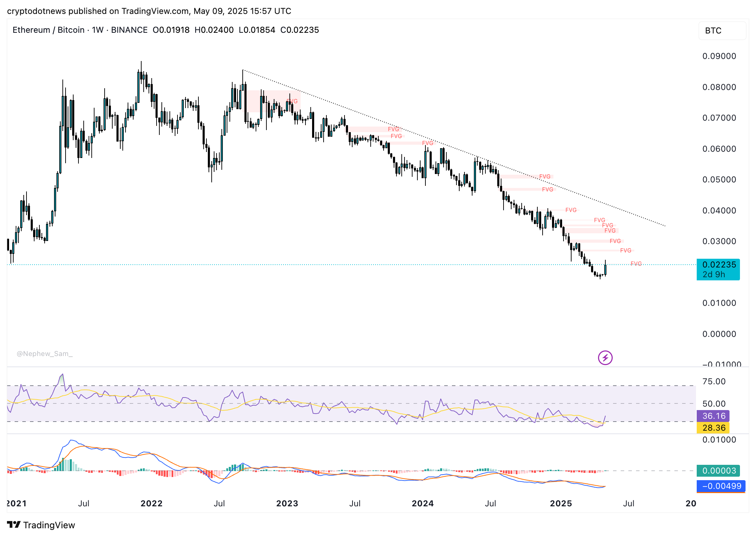Click the blue -0.00499 MACD label
This screenshot has height=537, width=756.
tap(721, 486)
